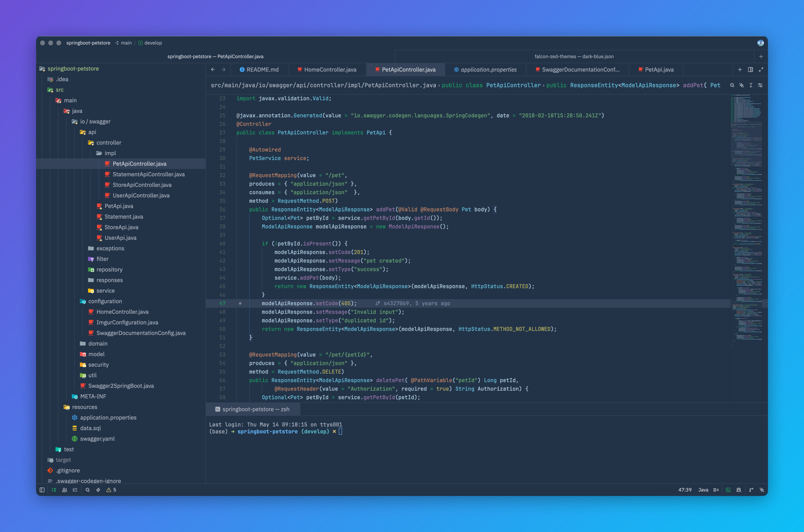This screenshot has width=804, height=532.
Task: Toggle the left dock panel icon
Action: (42, 490)
